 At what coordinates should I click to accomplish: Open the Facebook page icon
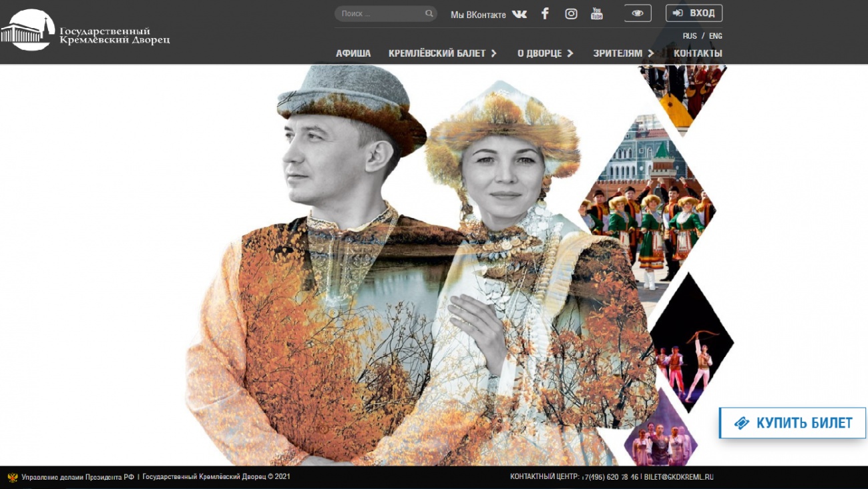point(545,14)
